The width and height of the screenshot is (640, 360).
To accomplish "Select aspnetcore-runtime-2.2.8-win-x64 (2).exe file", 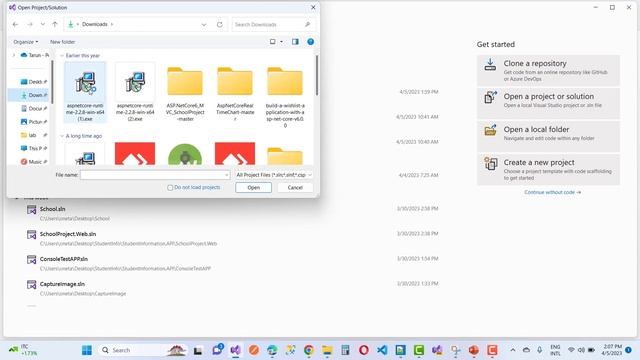I will [135, 93].
